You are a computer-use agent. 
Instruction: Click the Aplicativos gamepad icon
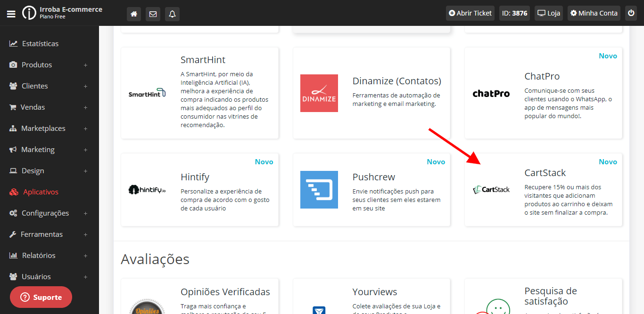click(x=14, y=192)
